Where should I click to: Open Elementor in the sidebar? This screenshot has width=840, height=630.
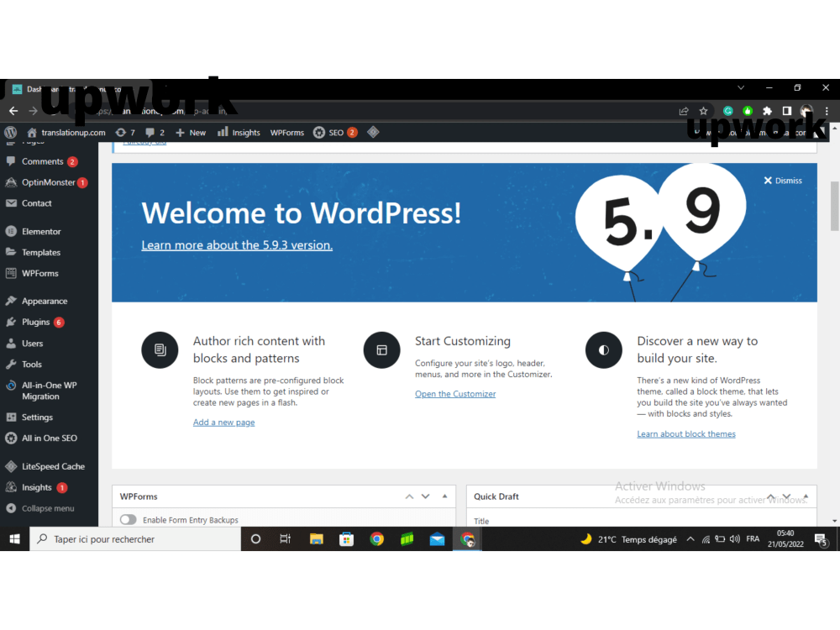pos(49,232)
